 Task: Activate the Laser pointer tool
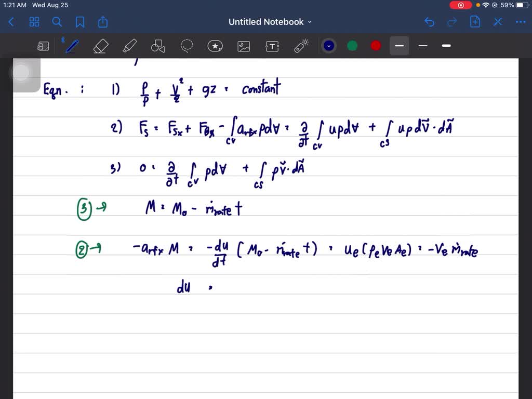301,46
